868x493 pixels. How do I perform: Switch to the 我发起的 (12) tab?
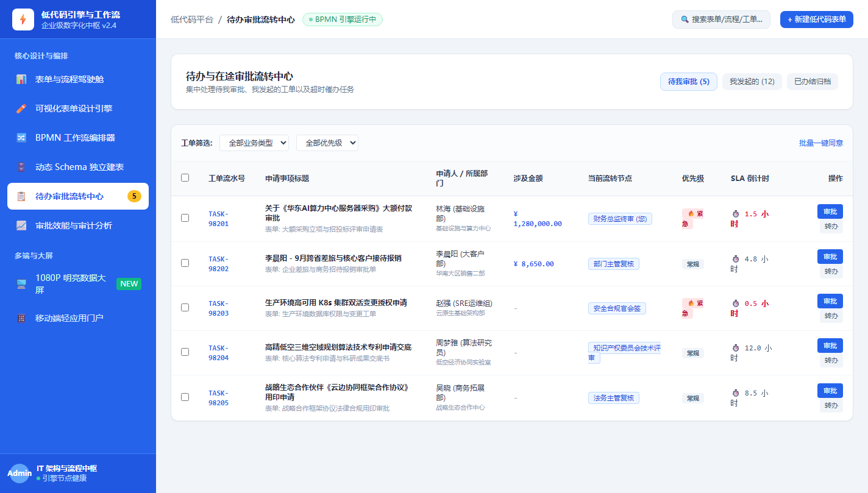752,82
